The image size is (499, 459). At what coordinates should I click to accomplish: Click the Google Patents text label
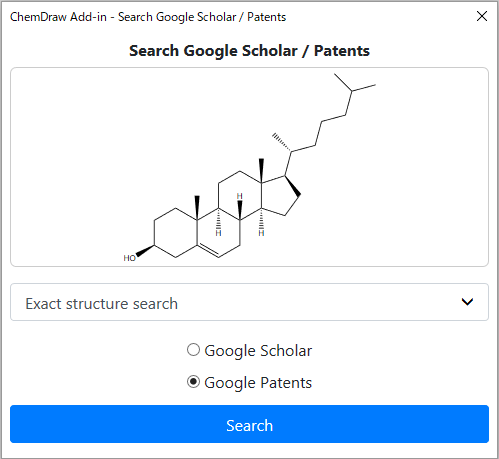(258, 383)
